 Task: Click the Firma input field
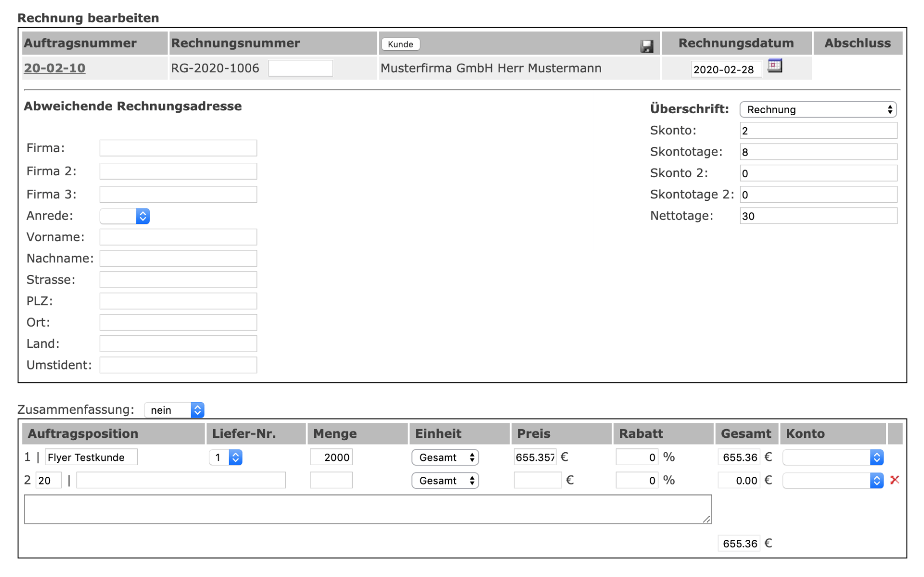pos(178,148)
